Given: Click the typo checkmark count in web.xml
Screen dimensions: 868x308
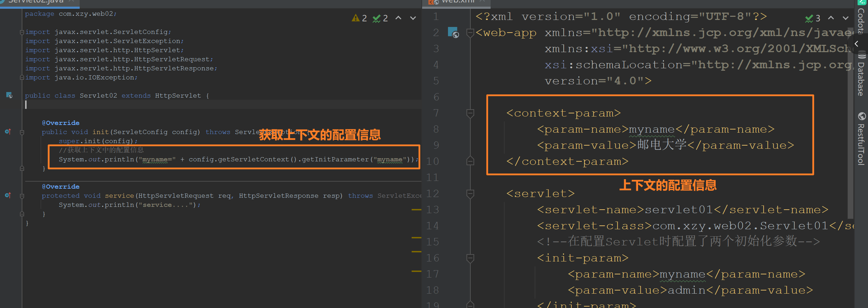Looking at the screenshot, I should [813, 18].
